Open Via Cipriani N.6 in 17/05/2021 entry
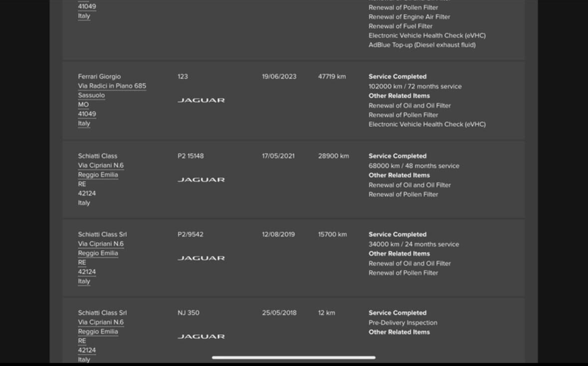The image size is (588, 366). pos(100,165)
